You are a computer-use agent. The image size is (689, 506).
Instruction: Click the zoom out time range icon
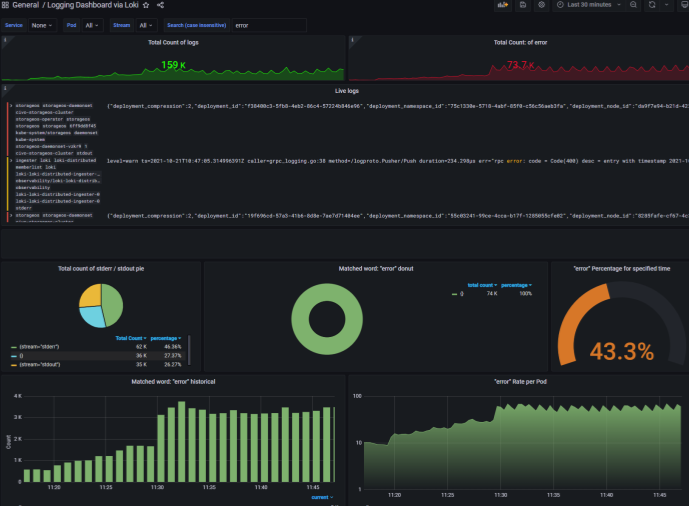click(x=634, y=5)
